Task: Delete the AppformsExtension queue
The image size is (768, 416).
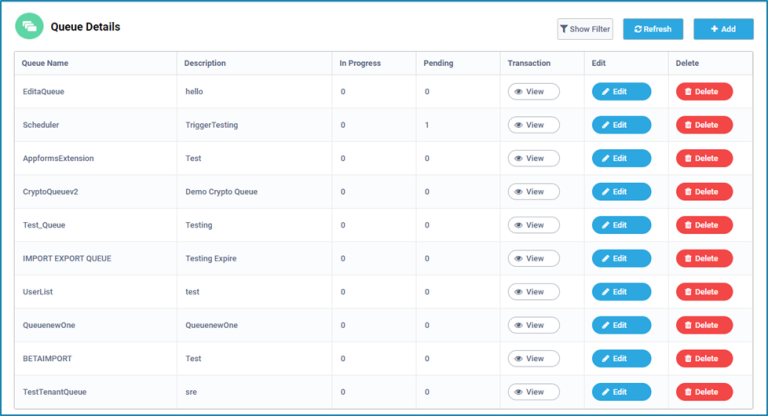Action: (704, 158)
